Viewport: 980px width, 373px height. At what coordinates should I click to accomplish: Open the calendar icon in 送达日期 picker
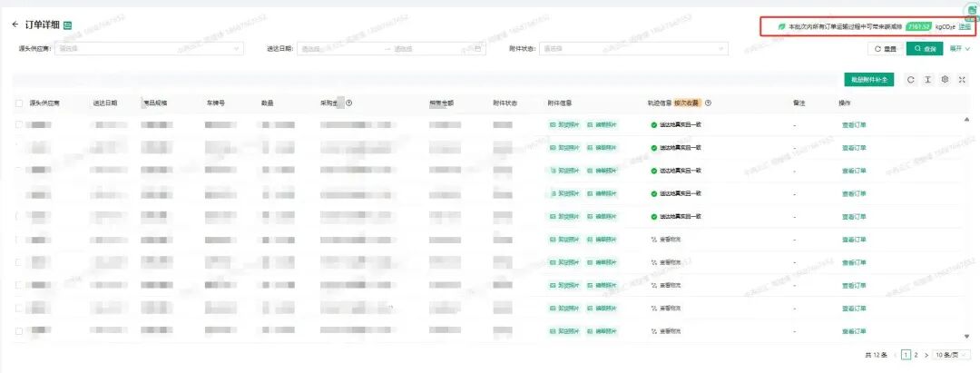477,48
